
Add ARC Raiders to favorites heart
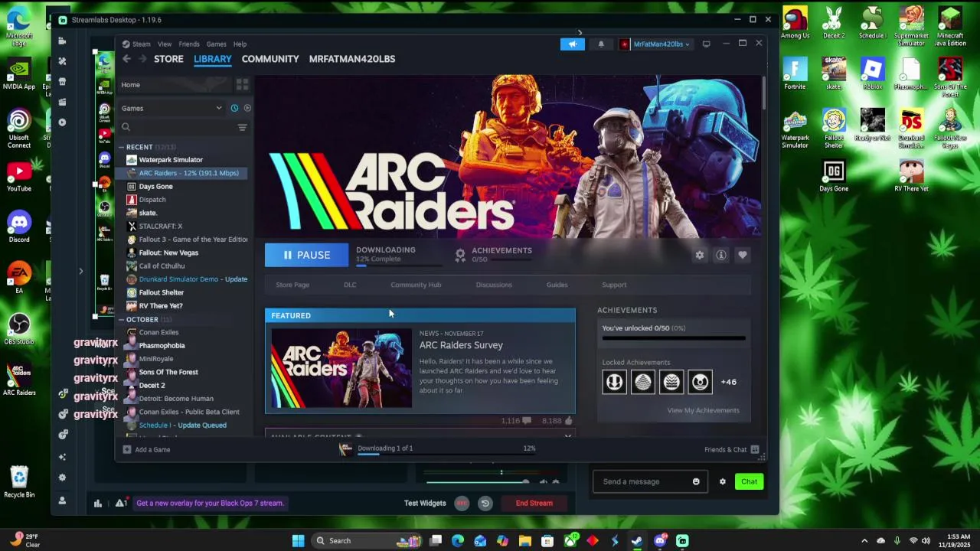tap(743, 255)
